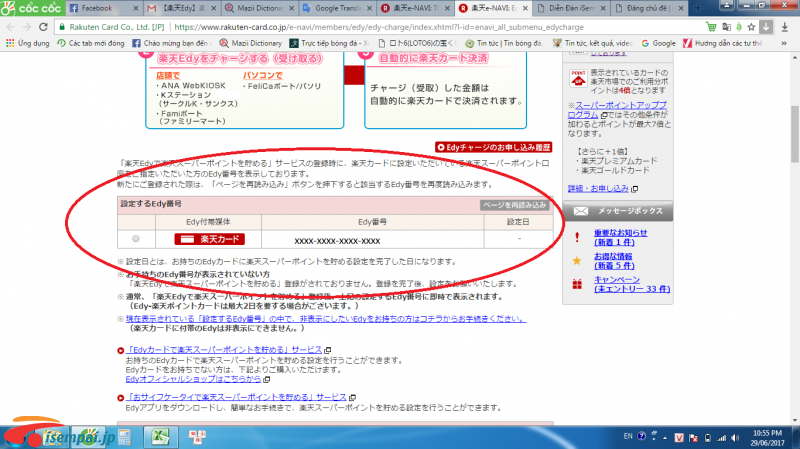The image size is (800, 449).
Task: Open the Tin tức | Tin bóng đá bookmark
Action: 504,43
